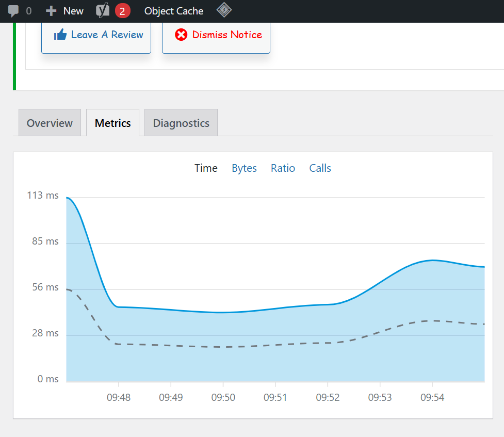Click the 09:48 time label
The image size is (504, 437).
pos(119,397)
